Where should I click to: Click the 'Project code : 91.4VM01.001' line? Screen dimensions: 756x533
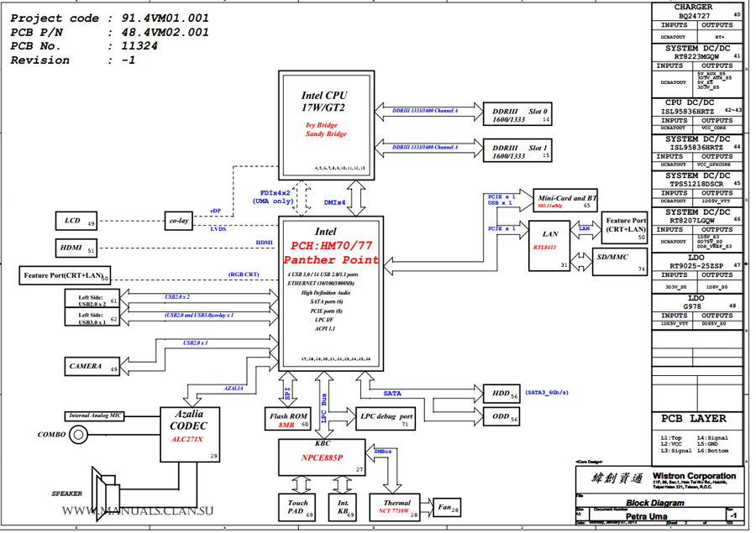click(110, 18)
